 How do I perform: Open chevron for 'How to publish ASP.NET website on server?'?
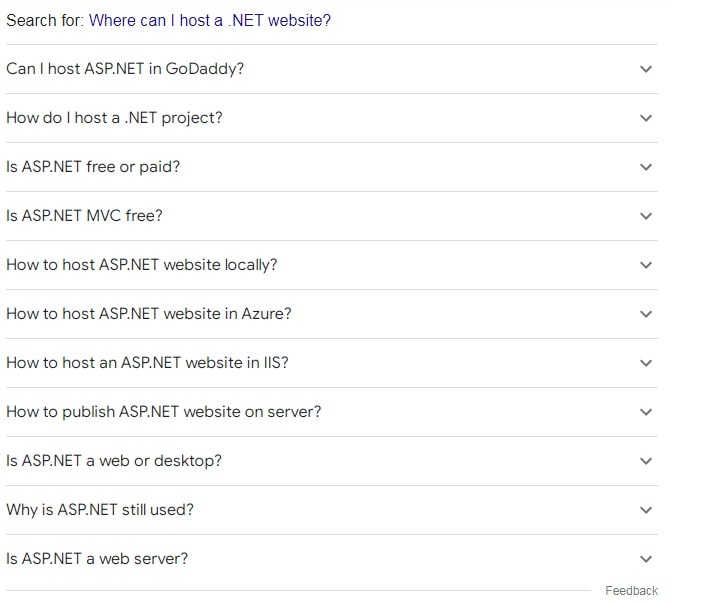pos(645,412)
